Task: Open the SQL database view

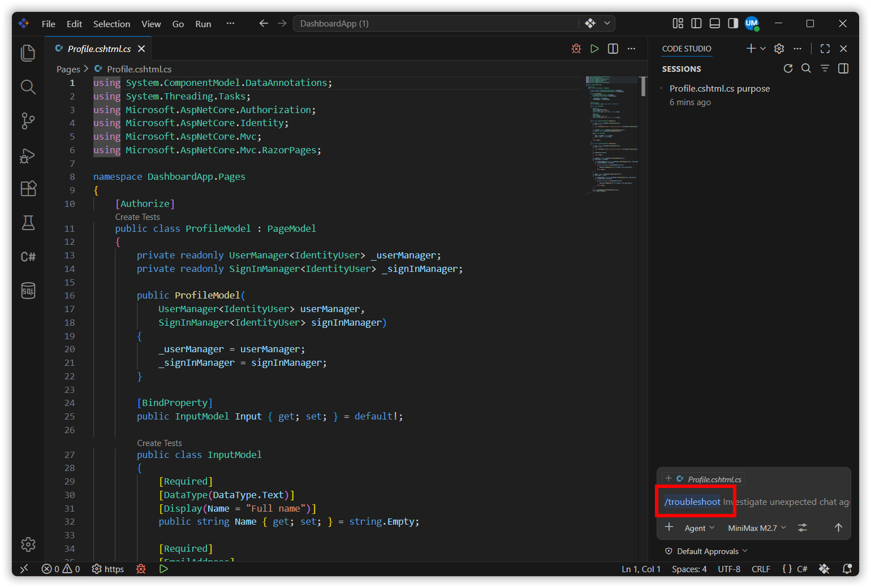Action: [x=28, y=291]
